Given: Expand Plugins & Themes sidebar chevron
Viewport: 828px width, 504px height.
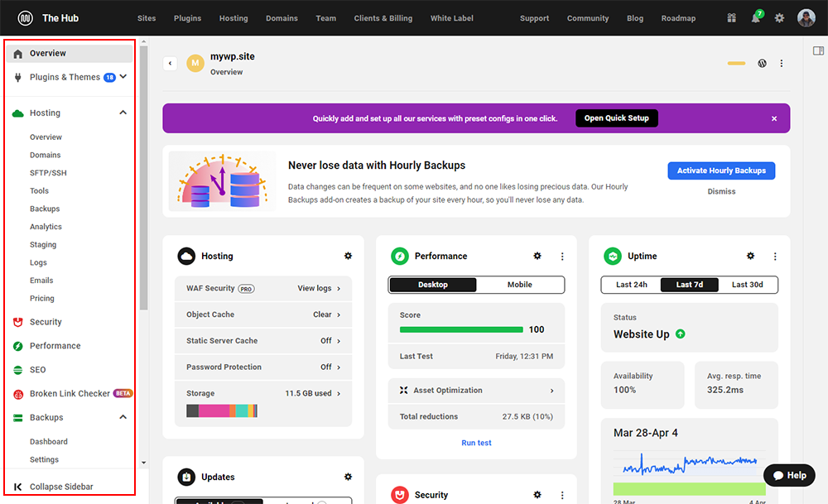Looking at the screenshot, I should (123, 76).
